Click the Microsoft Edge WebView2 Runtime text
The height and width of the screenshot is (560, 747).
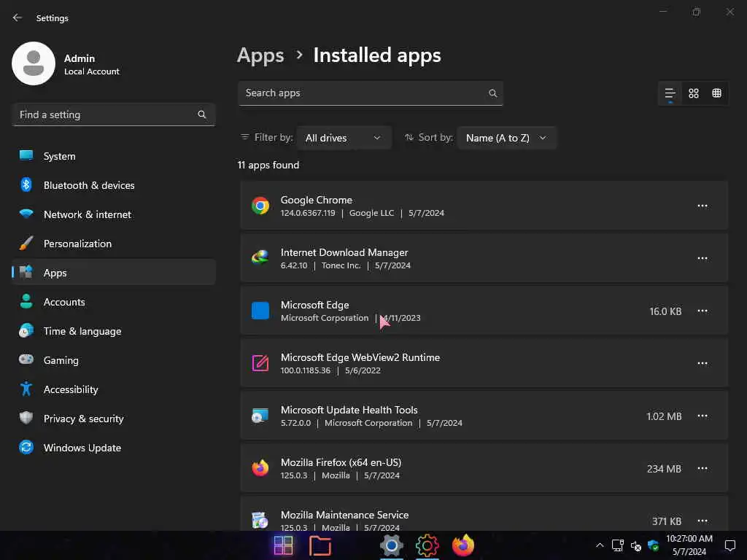click(x=360, y=357)
